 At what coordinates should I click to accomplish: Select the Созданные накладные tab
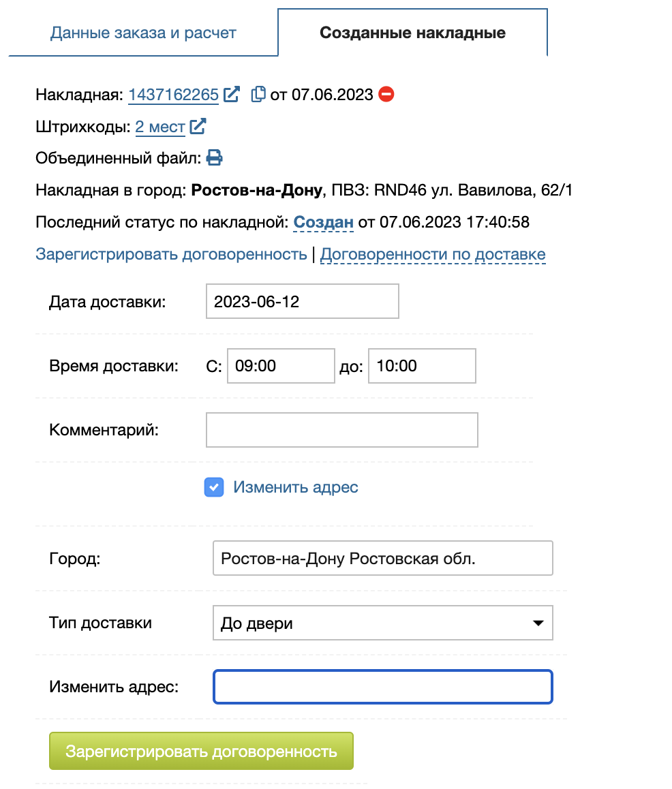tap(412, 33)
